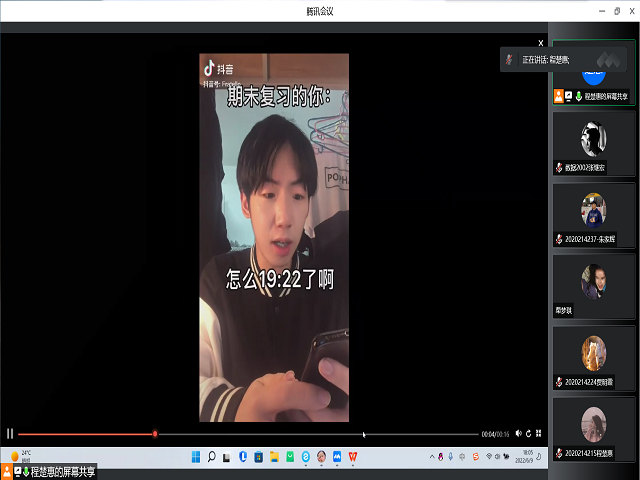
Task: Click the replay loop icon in player
Action: 529,433
